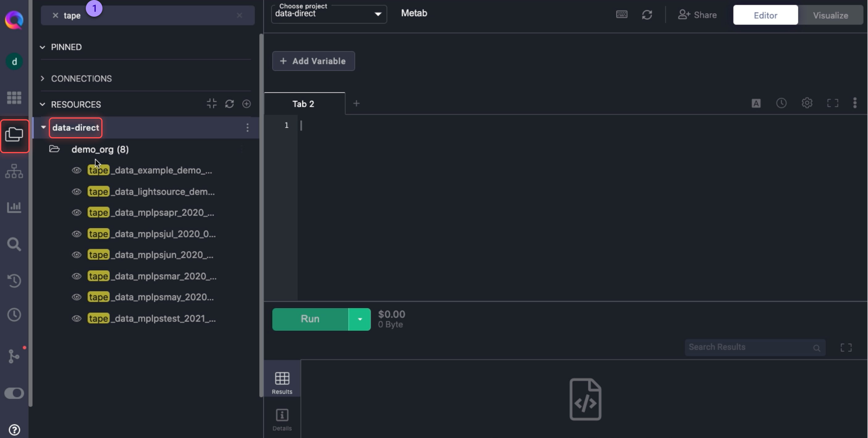
Task: Select the Details results tab
Action: click(x=282, y=419)
